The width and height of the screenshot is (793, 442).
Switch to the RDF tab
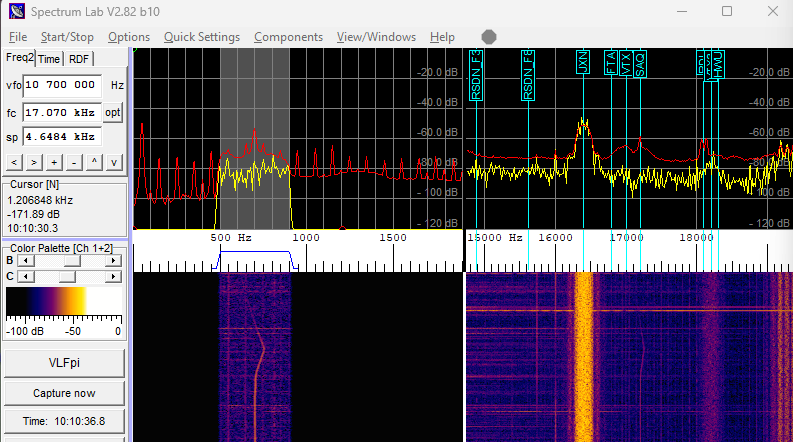coord(78,59)
